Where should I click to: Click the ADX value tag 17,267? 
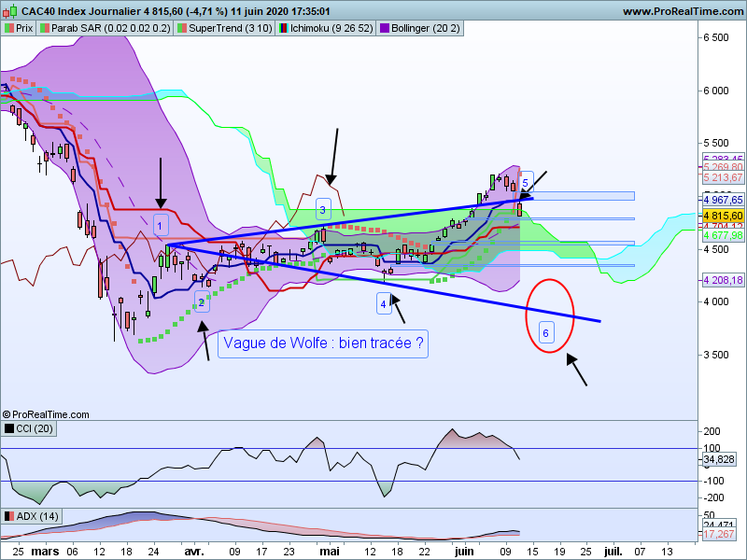pyautogui.click(x=719, y=534)
